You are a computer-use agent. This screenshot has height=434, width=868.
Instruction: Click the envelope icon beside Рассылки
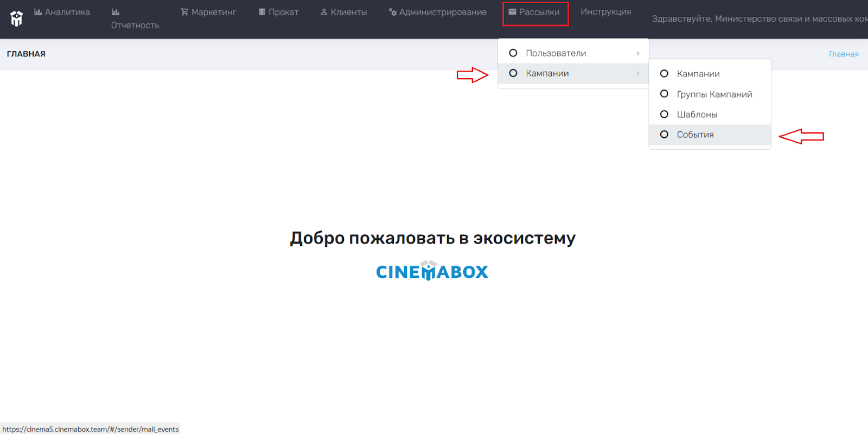click(512, 12)
